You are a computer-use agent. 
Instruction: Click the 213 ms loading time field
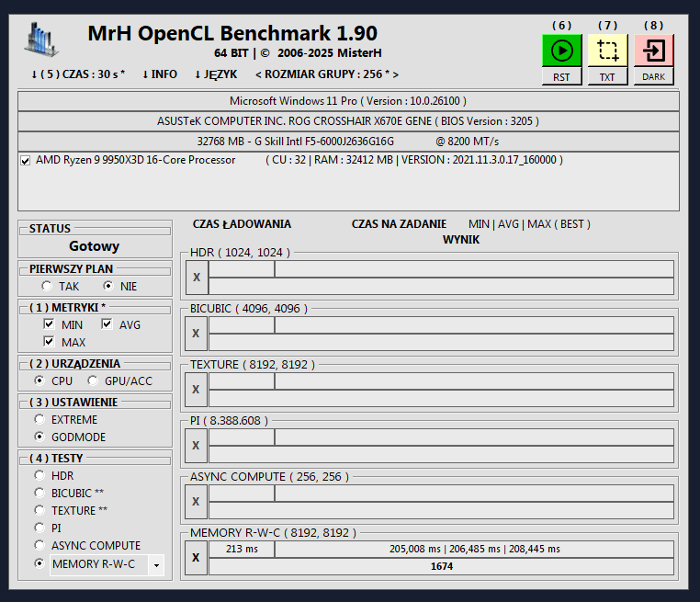(242, 549)
